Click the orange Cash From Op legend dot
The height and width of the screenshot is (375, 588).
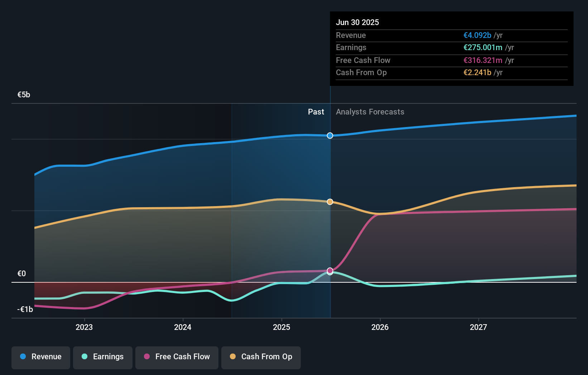point(233,356)
